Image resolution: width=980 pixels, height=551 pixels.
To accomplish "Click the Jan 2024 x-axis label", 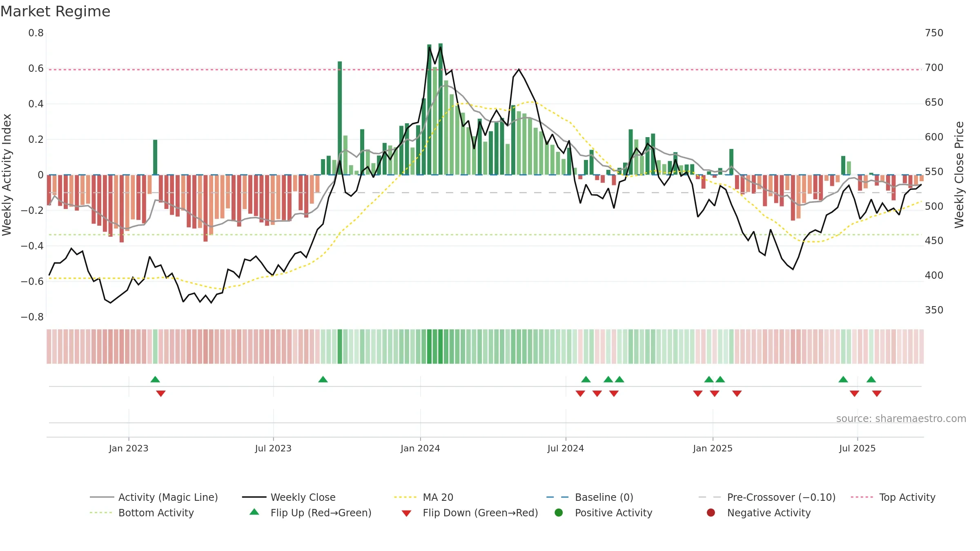I will pos(420,448).
